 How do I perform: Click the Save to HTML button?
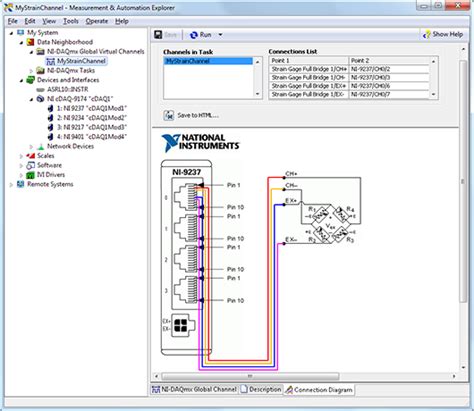[191, 115]
